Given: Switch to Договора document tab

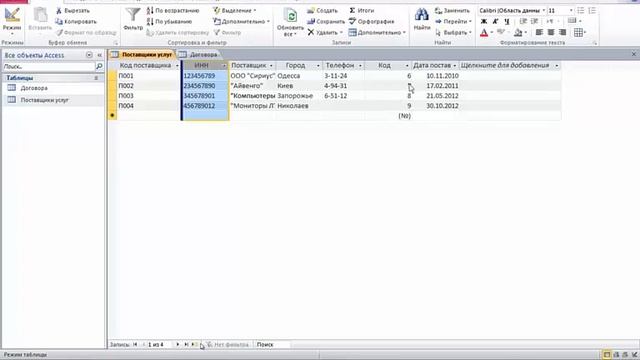Looking at the screenshot, I should pyautogui.click(x=199, y=54).
